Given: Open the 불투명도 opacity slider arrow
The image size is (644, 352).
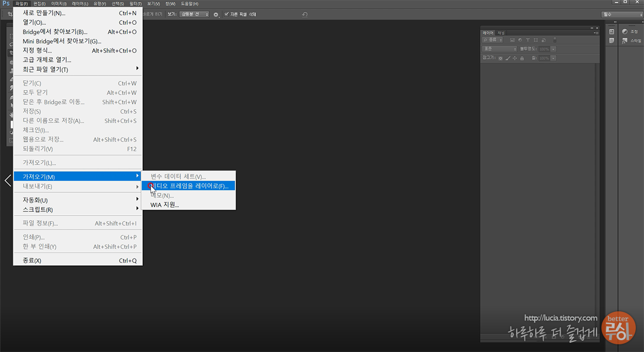Looking at the screenshot, I should (553, 49).
